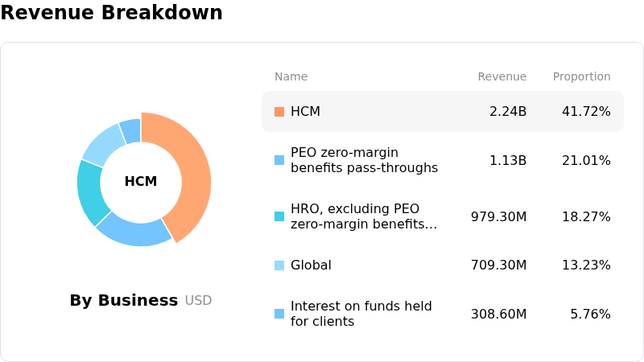Click the Revenue column header

502,76
